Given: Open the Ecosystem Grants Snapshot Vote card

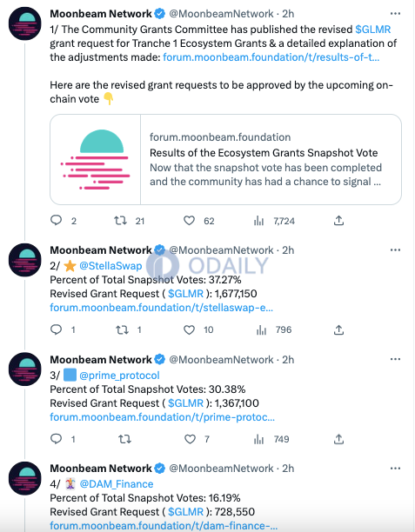Looking at the screenshot, I should [x=226, y=159].
